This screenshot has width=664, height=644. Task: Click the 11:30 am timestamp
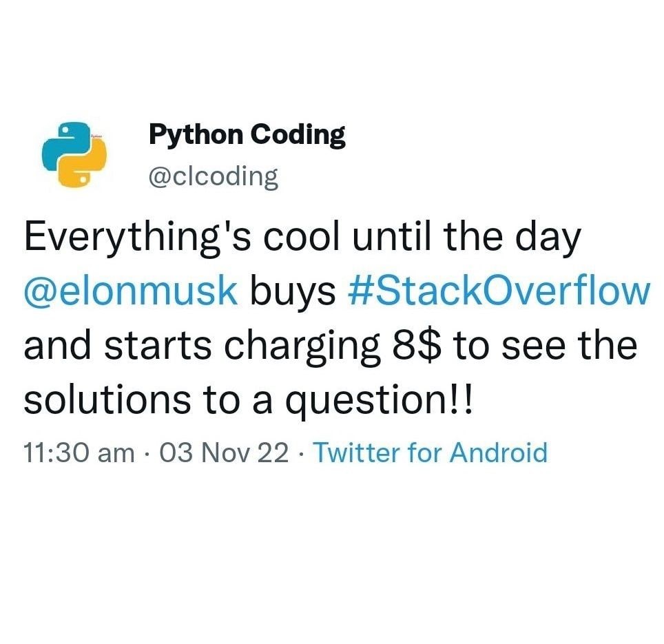coord(79,453)
